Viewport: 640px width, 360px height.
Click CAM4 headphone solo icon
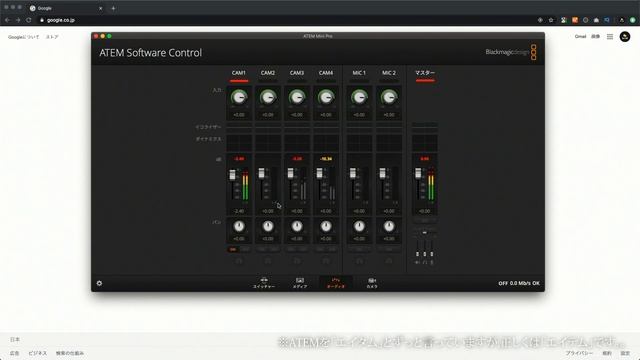326,260
